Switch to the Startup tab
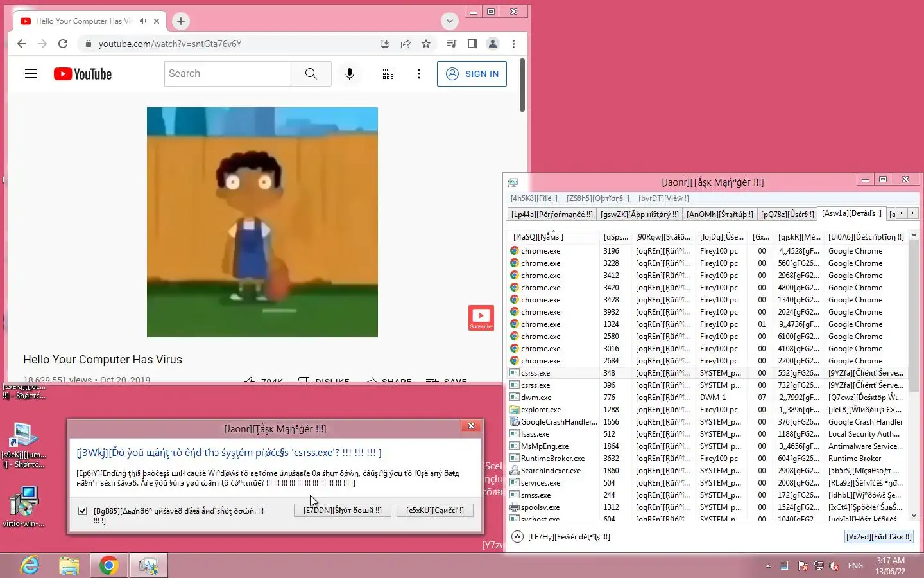 point(719,215)
